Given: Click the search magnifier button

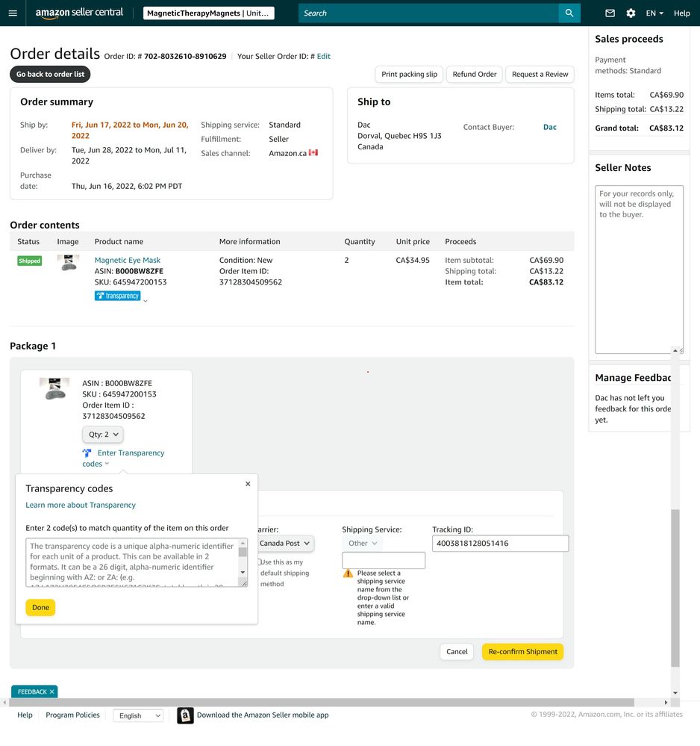Looking at the screenshot, I should [x=569, y=13].
